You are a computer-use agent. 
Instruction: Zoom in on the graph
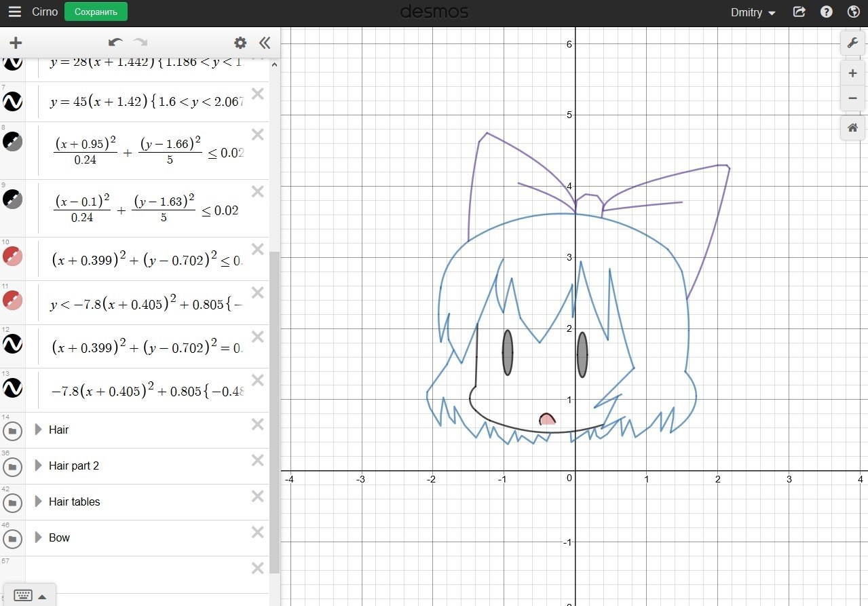pos(852,73)
